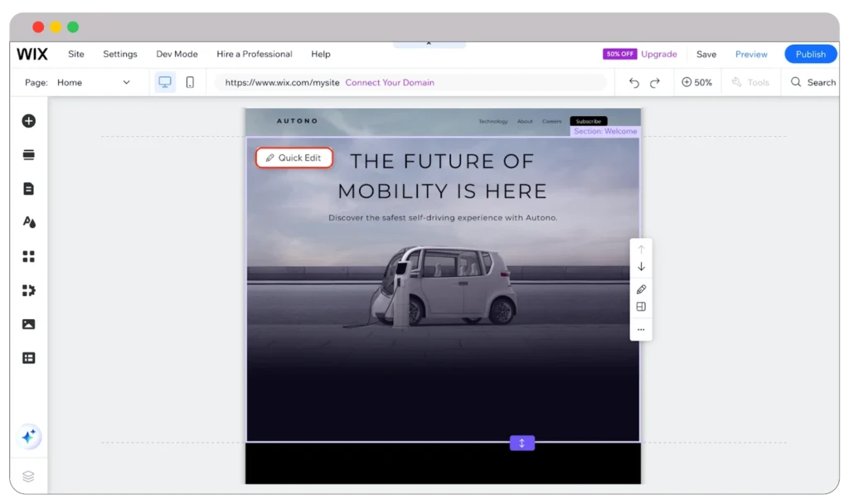The height and width of the screenshot is (504, 849).
Task: Open the Site Design styles panel
Action: (x=29, y=222)
